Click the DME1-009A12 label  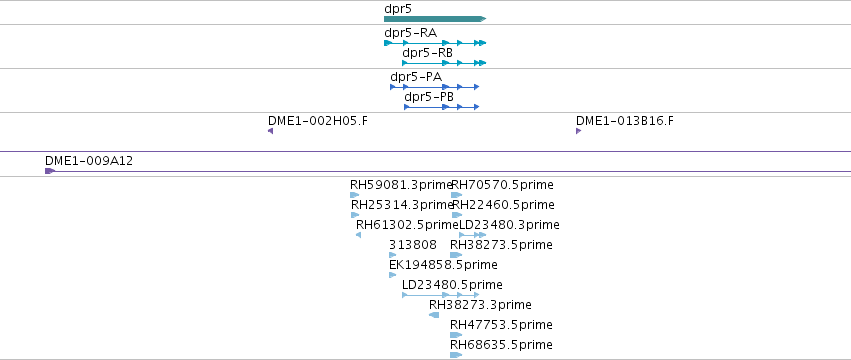pos(89,161)
